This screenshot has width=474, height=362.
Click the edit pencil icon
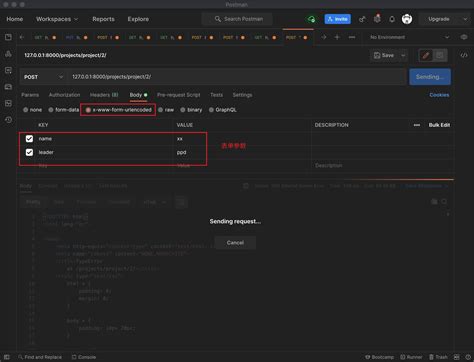pos(426,55)
